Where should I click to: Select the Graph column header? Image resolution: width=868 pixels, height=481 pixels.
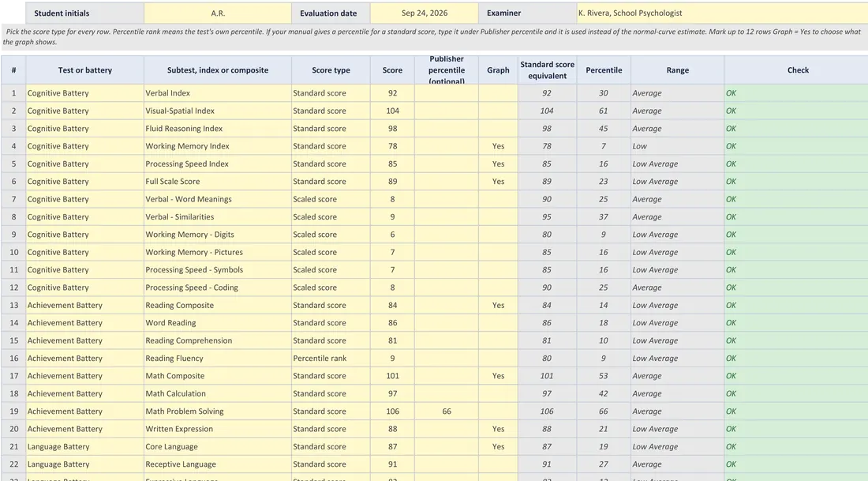click(x=498, y=70)
